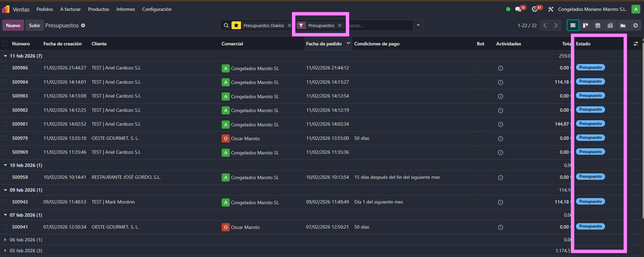Image resolution: width=644 pixels, height=257 pixels.
Task: Select the checkbox for order S00984
Action: [x=5, y=82]
